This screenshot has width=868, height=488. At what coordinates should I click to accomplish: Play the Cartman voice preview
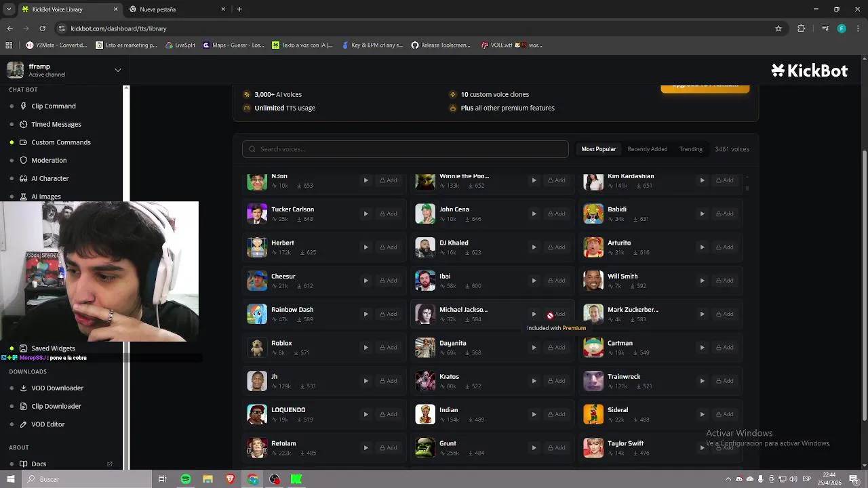tap(702, 347)
